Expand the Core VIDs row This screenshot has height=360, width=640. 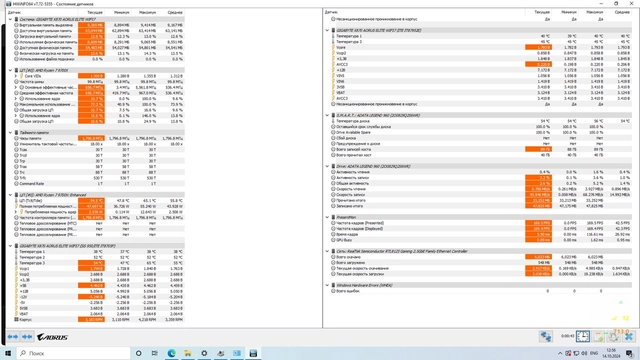coord(16,76)
